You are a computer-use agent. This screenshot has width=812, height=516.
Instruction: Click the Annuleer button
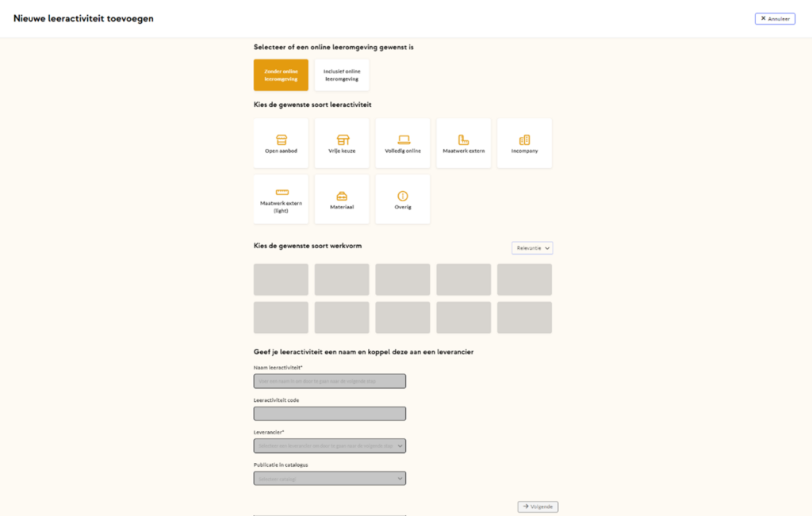775,18
